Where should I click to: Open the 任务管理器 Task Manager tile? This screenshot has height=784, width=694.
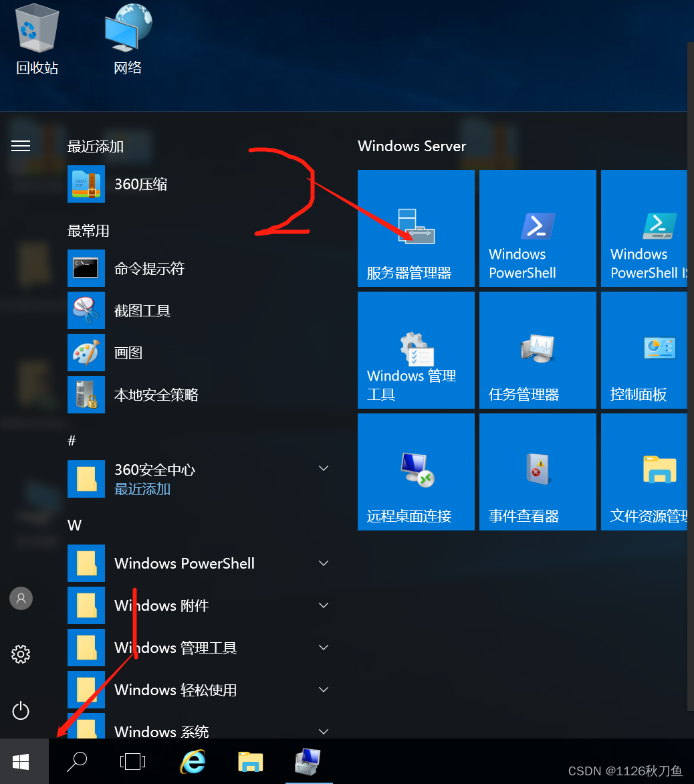pyautogui.click(x=538, y=350)
